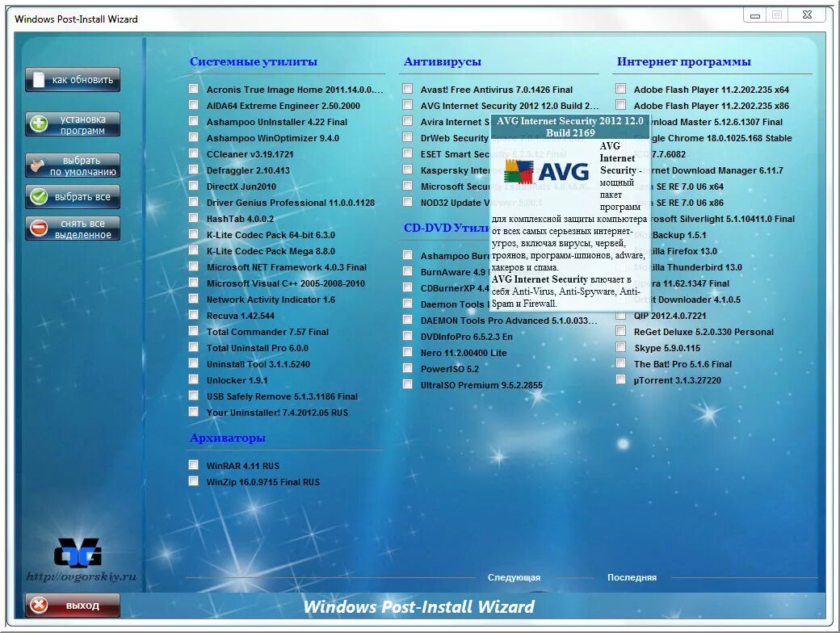Click the 'выбрать все' button
840x633 pixels.
point(73,196)
